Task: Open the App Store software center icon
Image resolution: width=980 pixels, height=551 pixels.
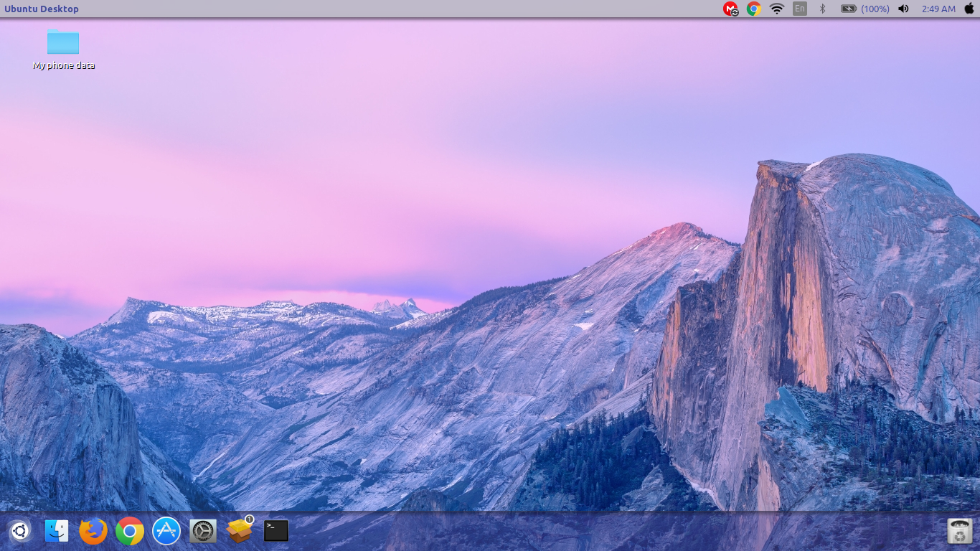Action: (x=166, y=532)
